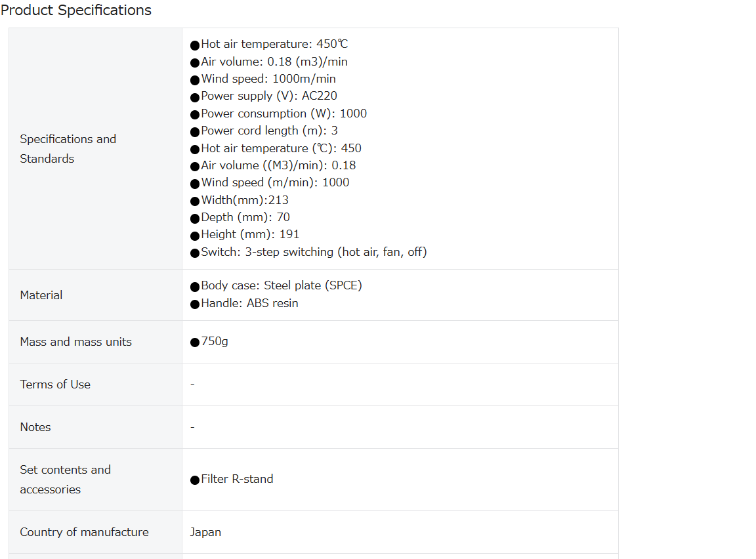Click the Air volume: 0.18 (m3)/min text
This screenshot has width=756, height=559.
pyautogui.click(x=269, y=62)
